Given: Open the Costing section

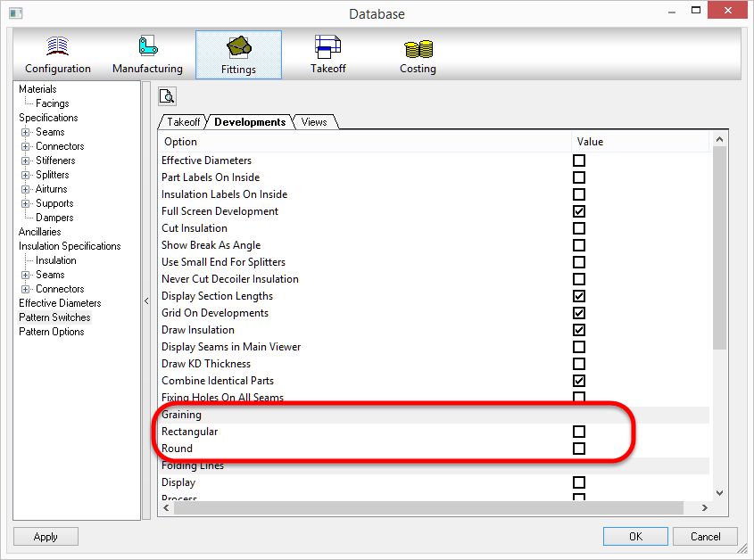Looking at the screenshot, I should 418,54.
